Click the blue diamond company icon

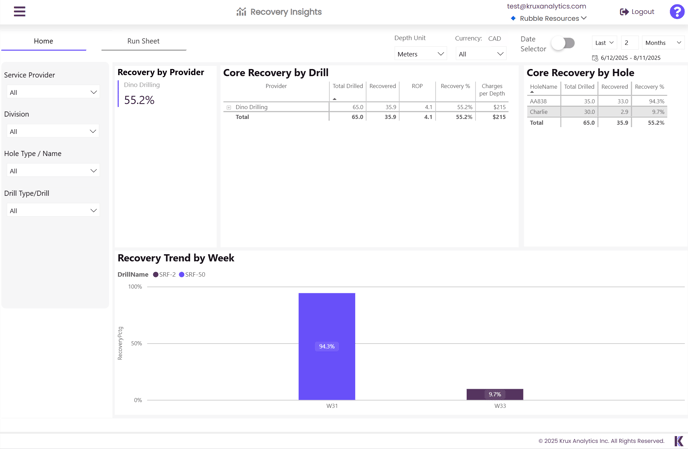pyautogui.click(x=513, y=18)
